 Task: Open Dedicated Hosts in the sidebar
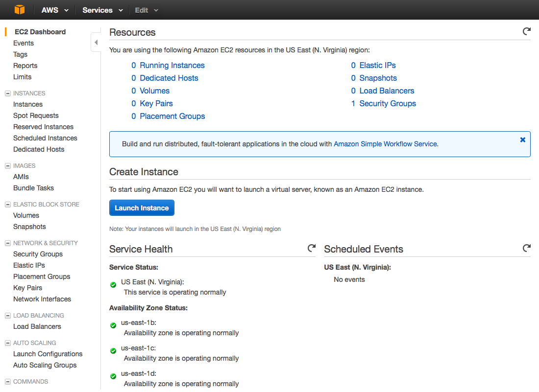coord(39,149)
